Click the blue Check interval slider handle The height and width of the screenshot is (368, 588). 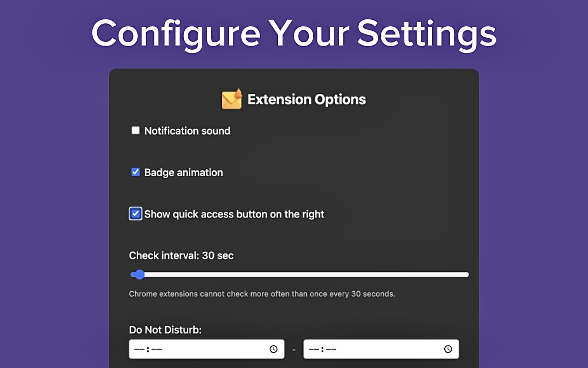tap(140, 275)
